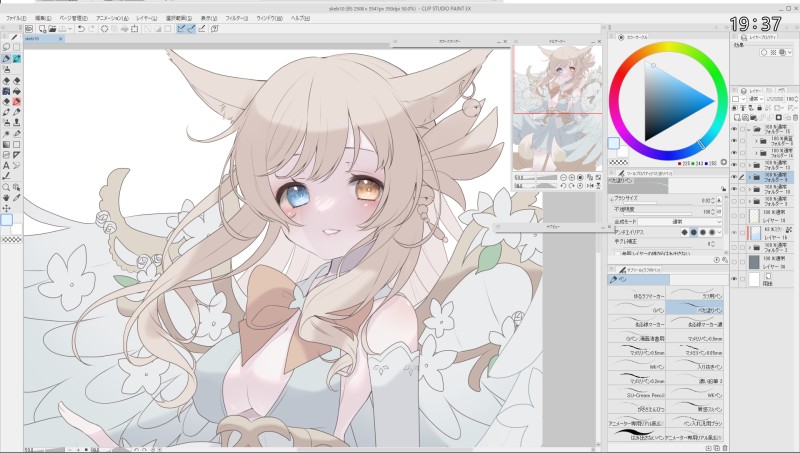Select the Gradient tool
Image resolution: width=800 pixels, height=453 pixels.
coord(6,144)
